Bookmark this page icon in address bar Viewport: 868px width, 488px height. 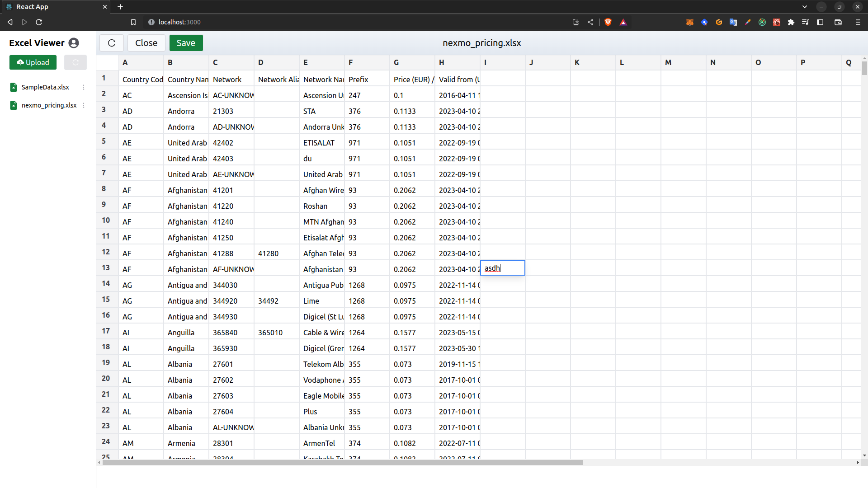coord(133,22)
